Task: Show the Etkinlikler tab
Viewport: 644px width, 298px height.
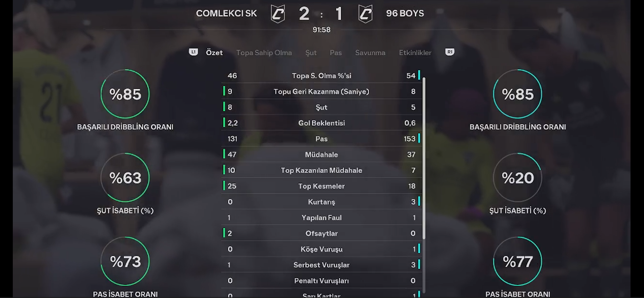Action: pos(415,53)
